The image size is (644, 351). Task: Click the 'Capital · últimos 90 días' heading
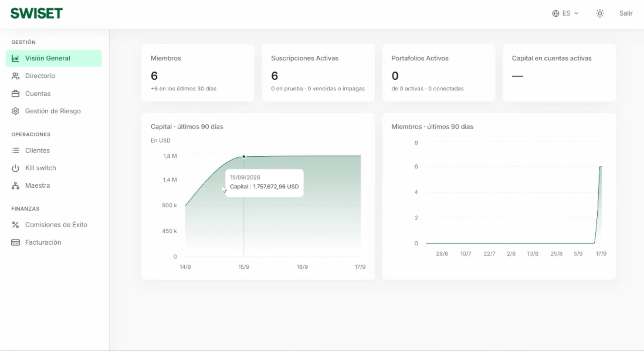point(187,127)
